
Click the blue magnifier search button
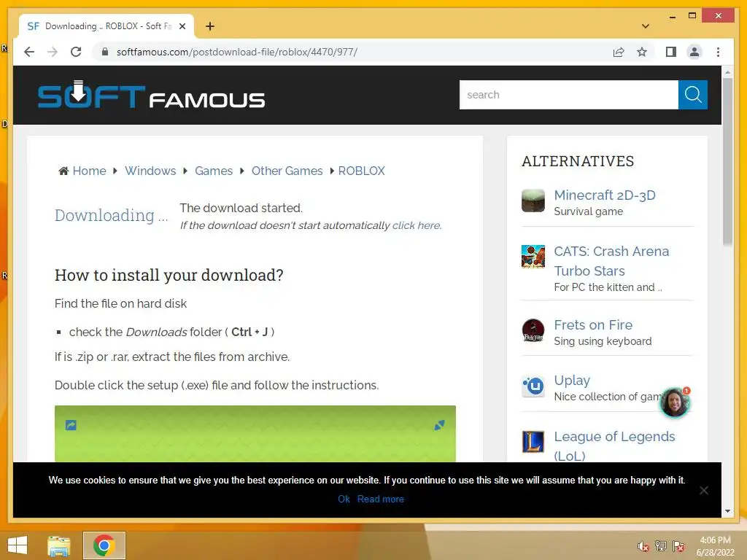(693, 95)
